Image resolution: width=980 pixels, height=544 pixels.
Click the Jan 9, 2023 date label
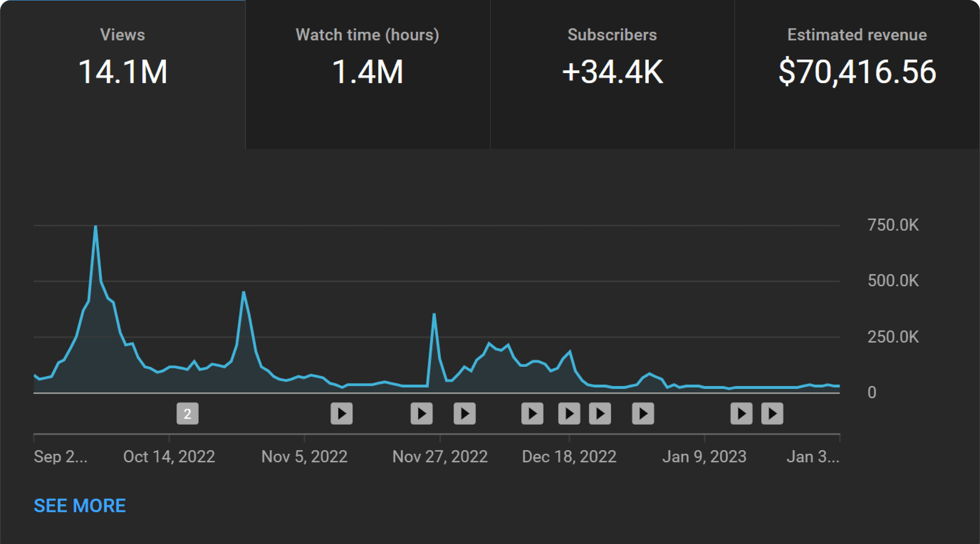point(704,457)
